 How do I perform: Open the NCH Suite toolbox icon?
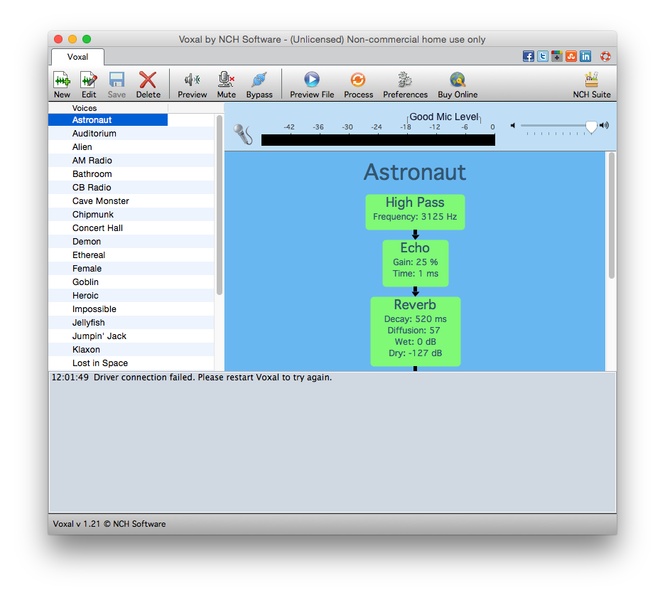tap(592, 85)
